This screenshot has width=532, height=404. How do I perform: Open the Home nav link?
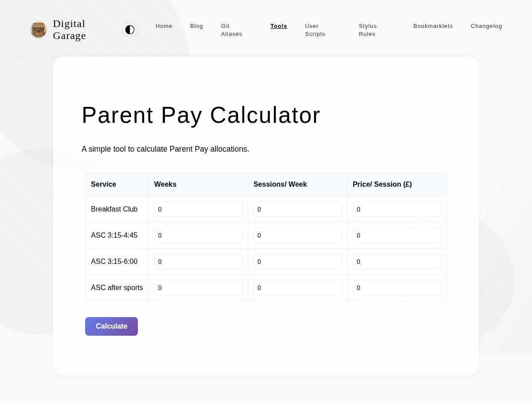164,26
